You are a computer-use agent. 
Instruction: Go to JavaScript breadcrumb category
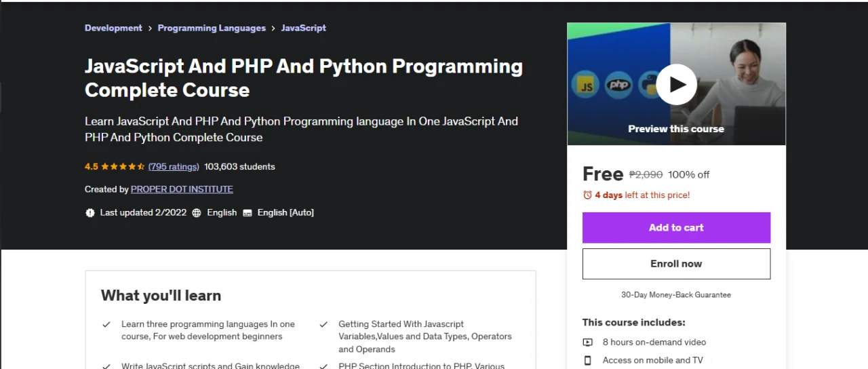point(303,28)
